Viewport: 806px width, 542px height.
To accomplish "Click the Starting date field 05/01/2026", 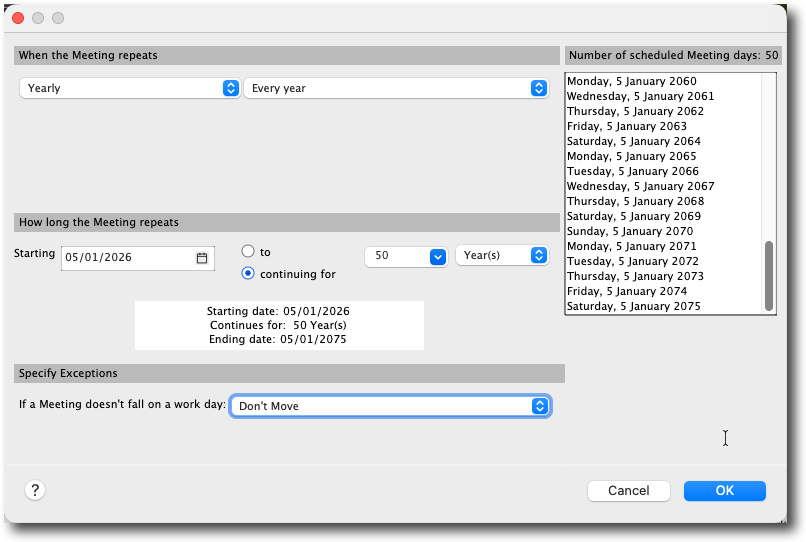I will tap(127, 258).
